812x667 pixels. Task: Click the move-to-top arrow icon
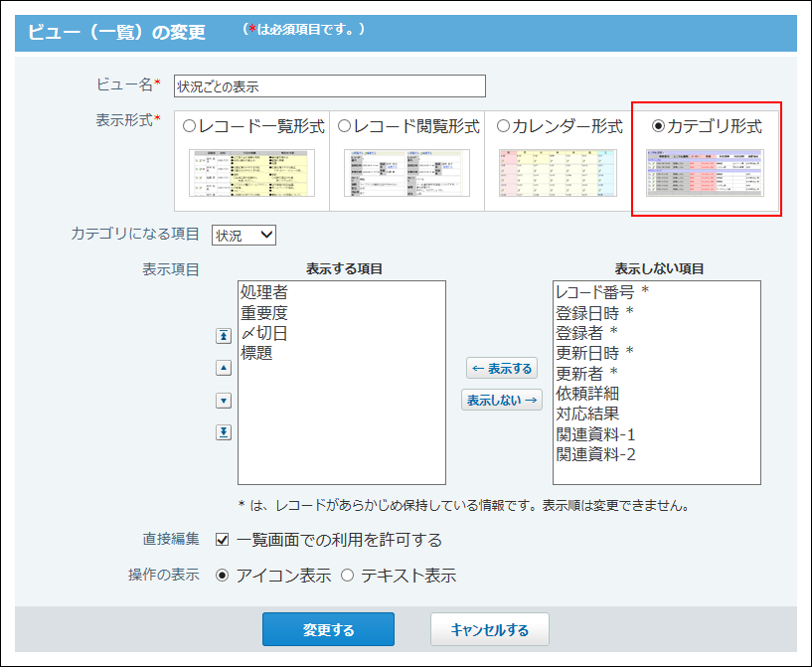coord(224,336)
